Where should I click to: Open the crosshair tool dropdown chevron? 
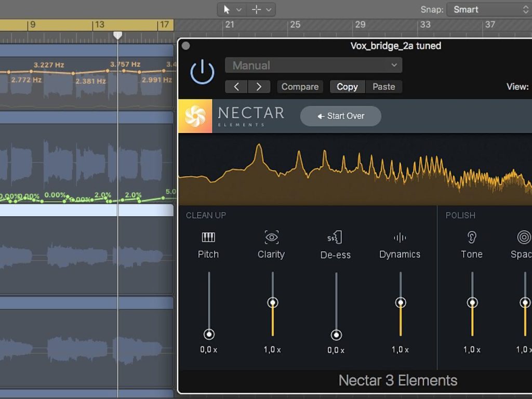269,10
